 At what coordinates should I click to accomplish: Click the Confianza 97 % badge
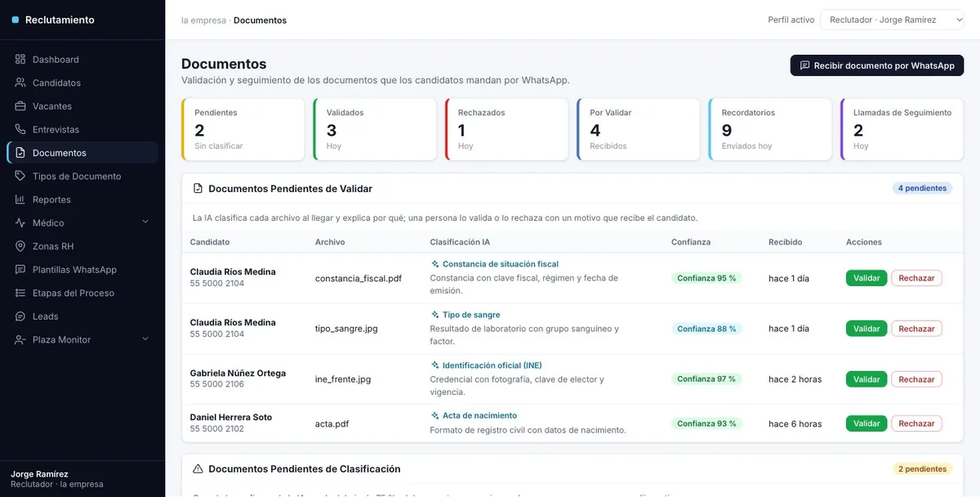706,379
